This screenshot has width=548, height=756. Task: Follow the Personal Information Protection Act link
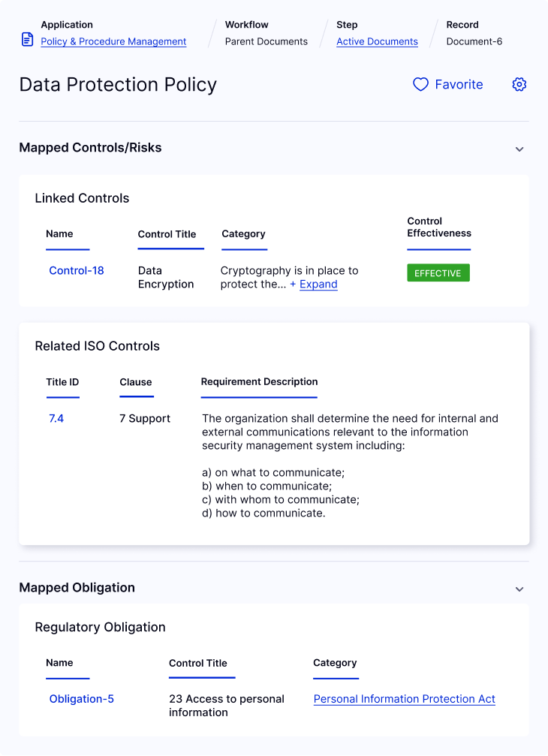[405, 699]
